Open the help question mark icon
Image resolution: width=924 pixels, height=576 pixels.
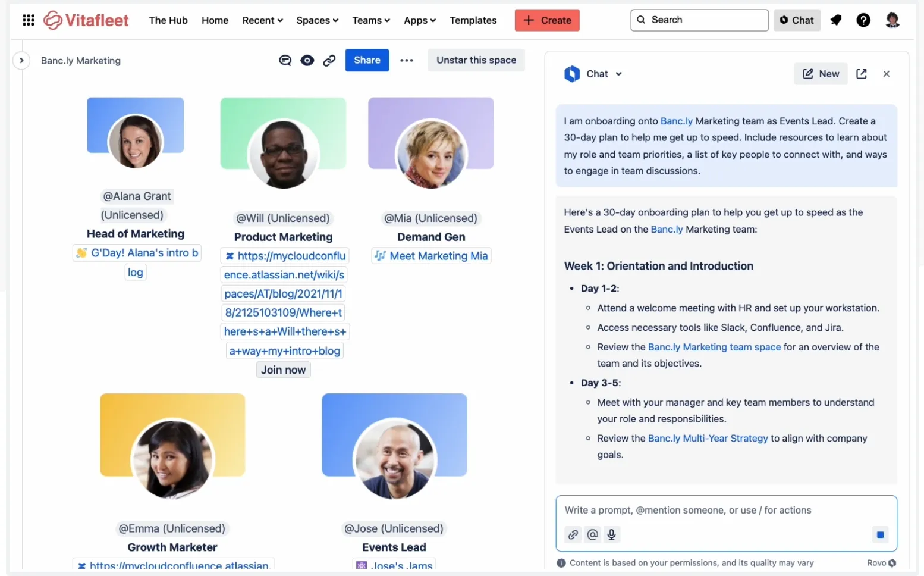click(x=863, y=20)
